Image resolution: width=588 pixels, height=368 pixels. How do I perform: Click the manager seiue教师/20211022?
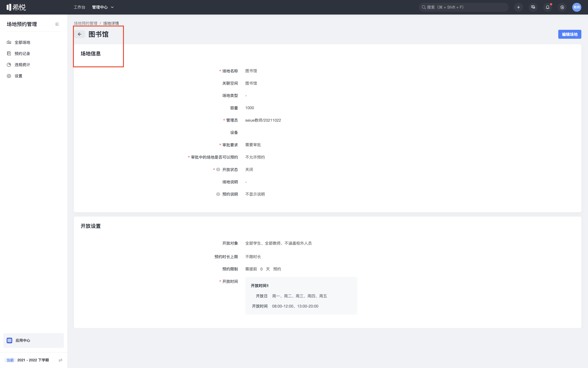tap(263, 120)
